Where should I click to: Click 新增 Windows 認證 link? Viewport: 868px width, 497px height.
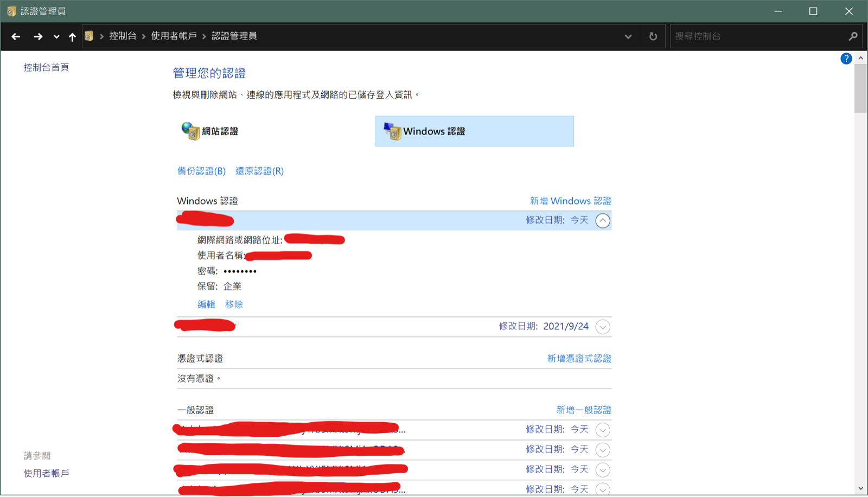coord(571,201)
